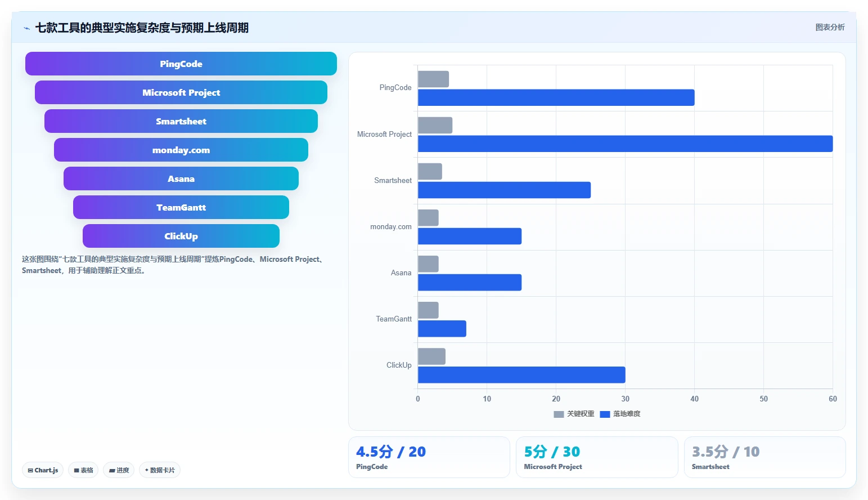
Task: Toggle the 关键权重 legend label
Action: point(581,414)
